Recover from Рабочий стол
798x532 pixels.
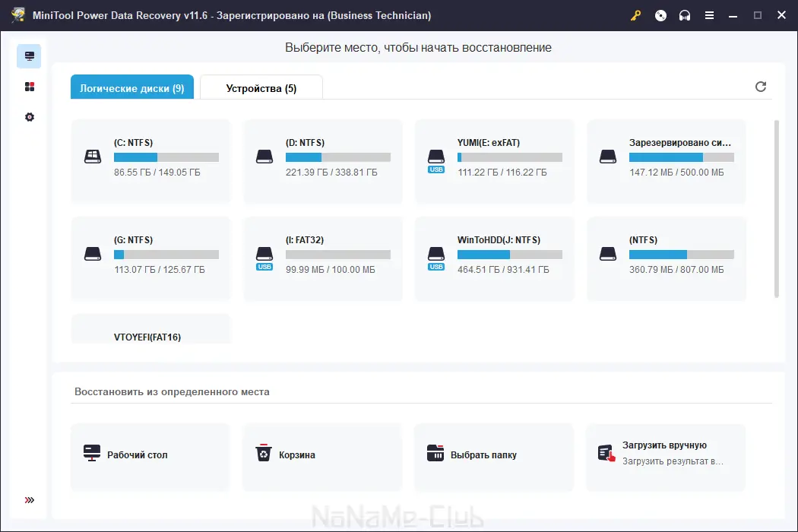150,457
